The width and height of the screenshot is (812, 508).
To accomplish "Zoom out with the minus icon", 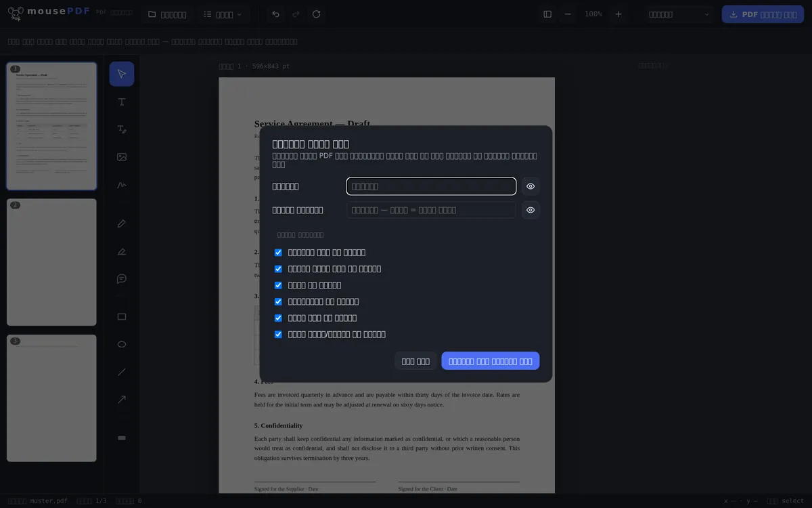I will pyautogui.click(x=568, y=14).
